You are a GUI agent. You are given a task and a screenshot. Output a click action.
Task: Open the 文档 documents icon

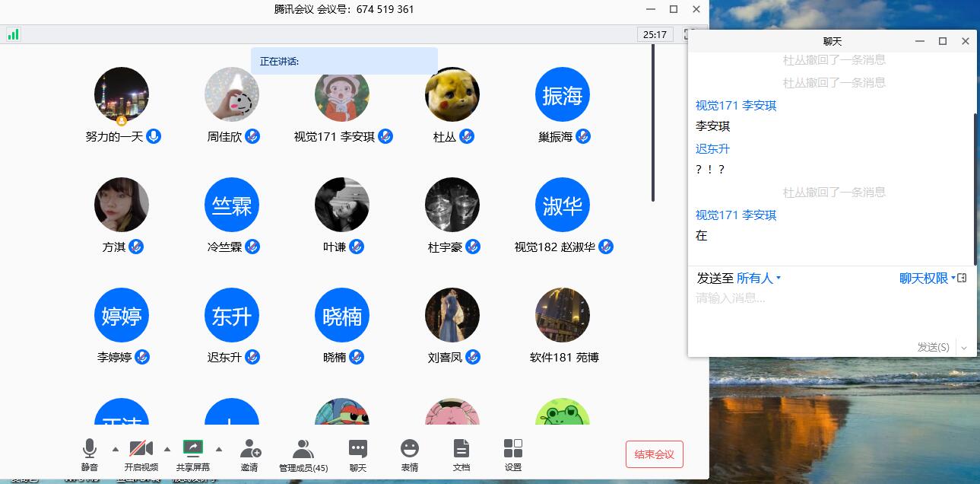pyautogui.click(x=461, y=454)
